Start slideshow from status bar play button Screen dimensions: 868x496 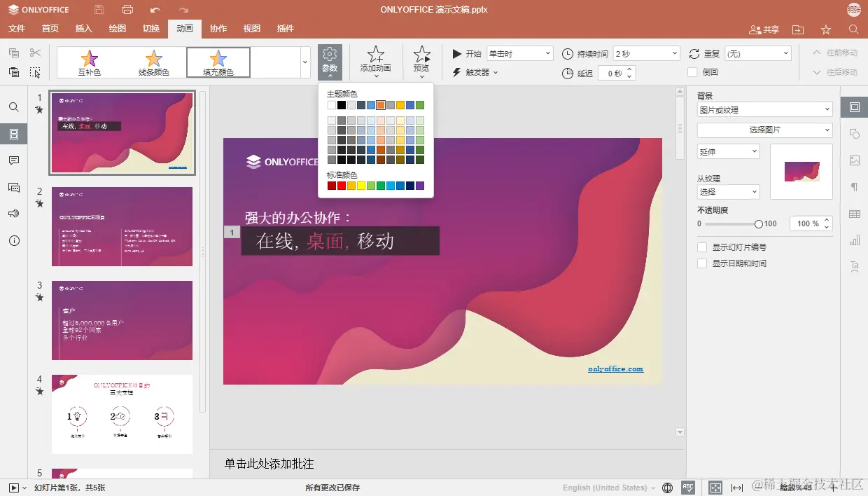coord(13,488)
